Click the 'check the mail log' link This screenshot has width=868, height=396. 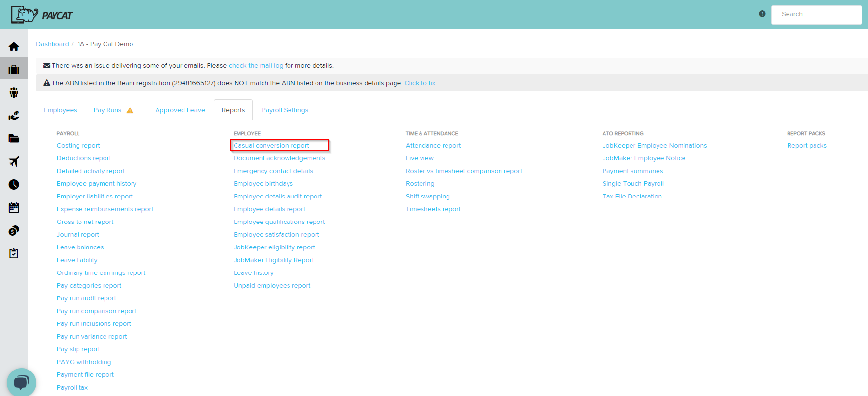pos(256,66)
